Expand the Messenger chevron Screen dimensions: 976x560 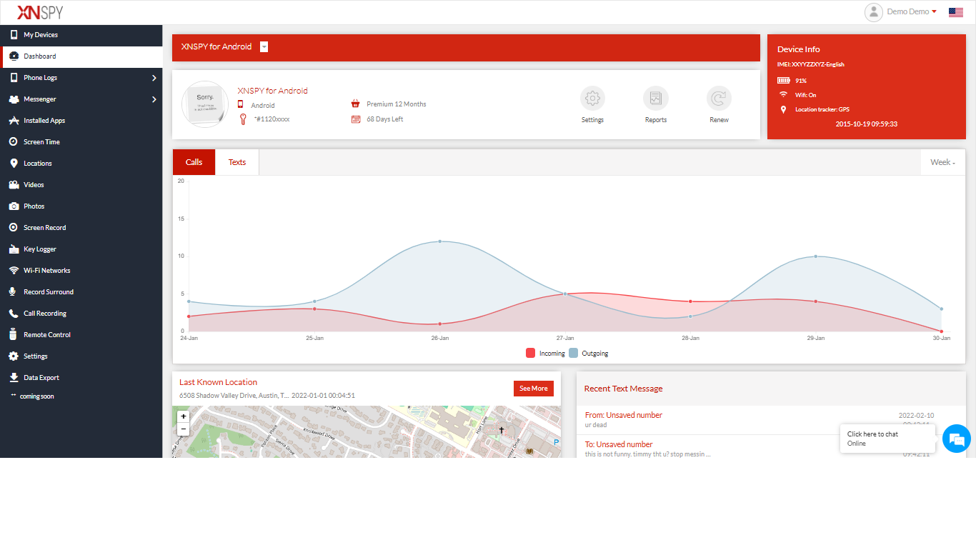point(154,99)
